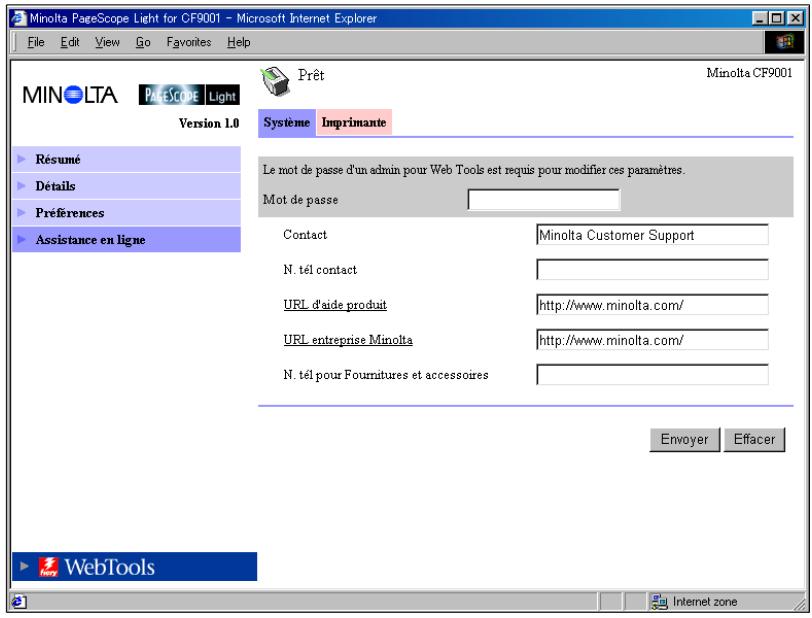The width and height of the screenshot is (812, 618).
Task: Open WebTools from the bottom banner
Action: tap(135, 567)
